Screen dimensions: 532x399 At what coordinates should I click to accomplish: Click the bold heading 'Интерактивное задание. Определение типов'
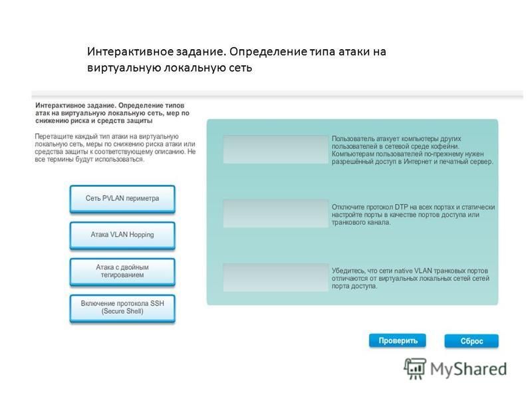[110, 106]
